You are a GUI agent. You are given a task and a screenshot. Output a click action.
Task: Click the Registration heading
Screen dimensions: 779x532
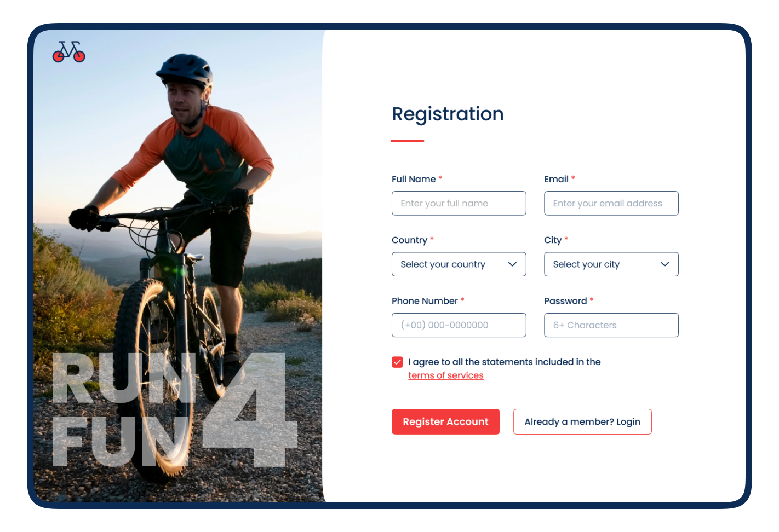tap(448, 114)
